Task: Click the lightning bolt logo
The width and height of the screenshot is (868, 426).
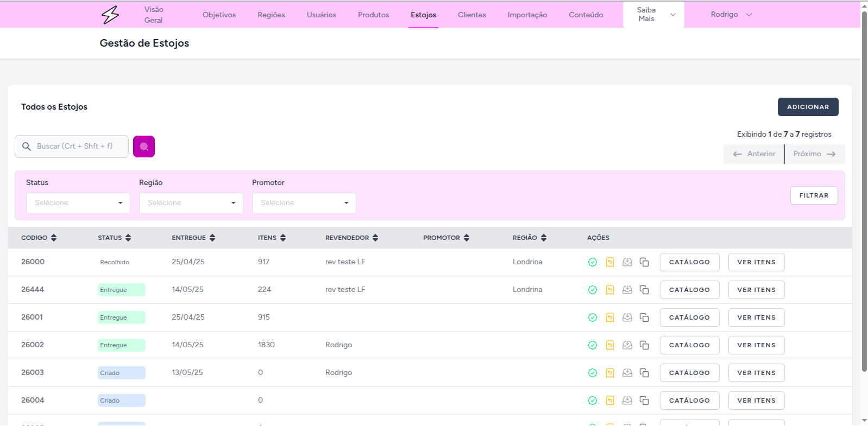Action: tap(110, 15)
